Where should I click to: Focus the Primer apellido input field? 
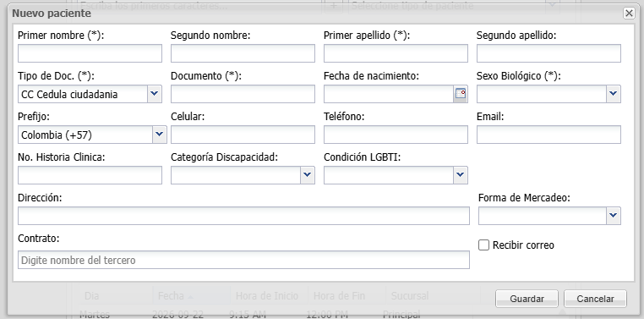(396, 53)
